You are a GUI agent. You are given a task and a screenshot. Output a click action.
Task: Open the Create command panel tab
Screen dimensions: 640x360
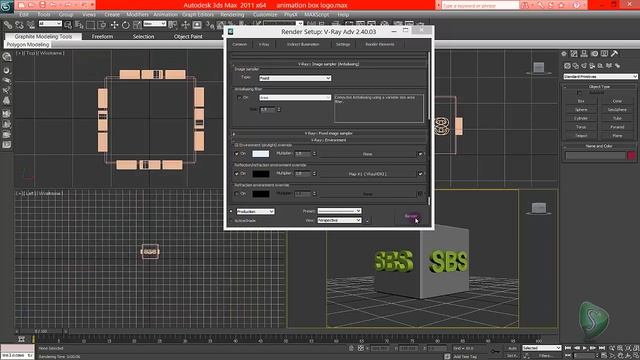coord(564,53)
